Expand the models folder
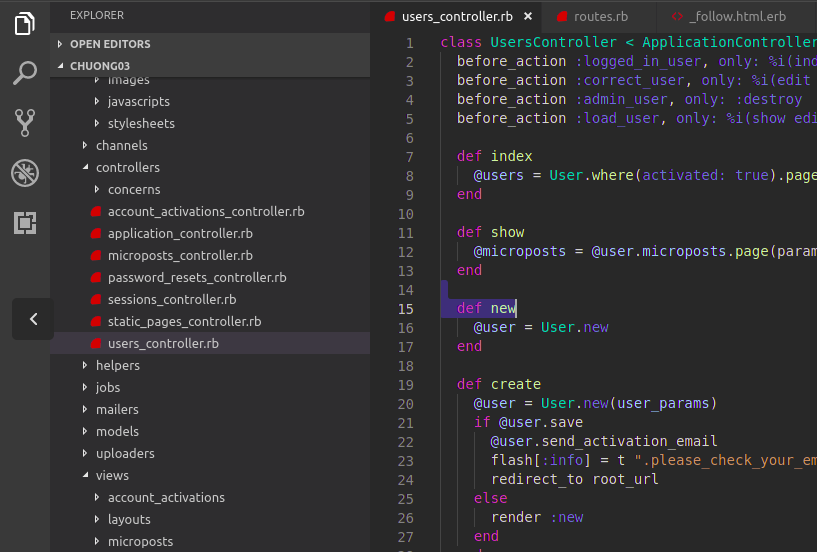Image resolution: width=817 pixels, height=552 pixels. pyautogui.click(x=117, y=431)
